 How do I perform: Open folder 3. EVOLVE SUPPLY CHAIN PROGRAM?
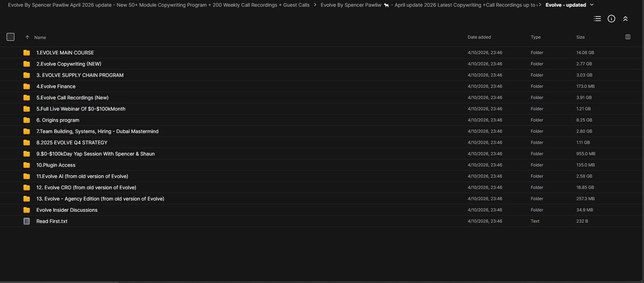(80, 75)
